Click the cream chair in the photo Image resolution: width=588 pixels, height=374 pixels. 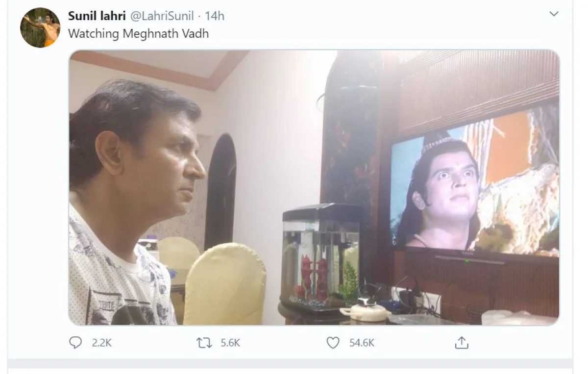225,285
